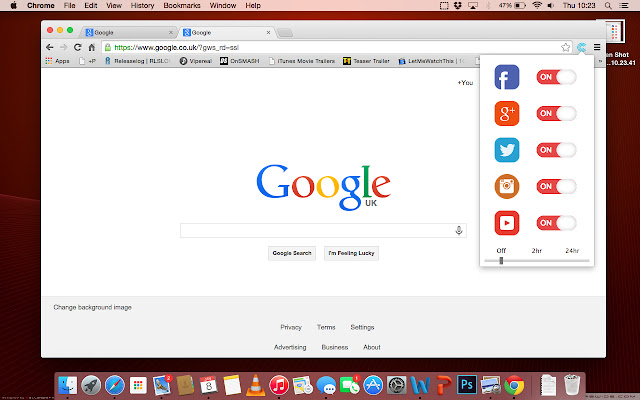Click the Google Search button
The width and height of the screenshot is (640, 400).
(x=292, y=253)
